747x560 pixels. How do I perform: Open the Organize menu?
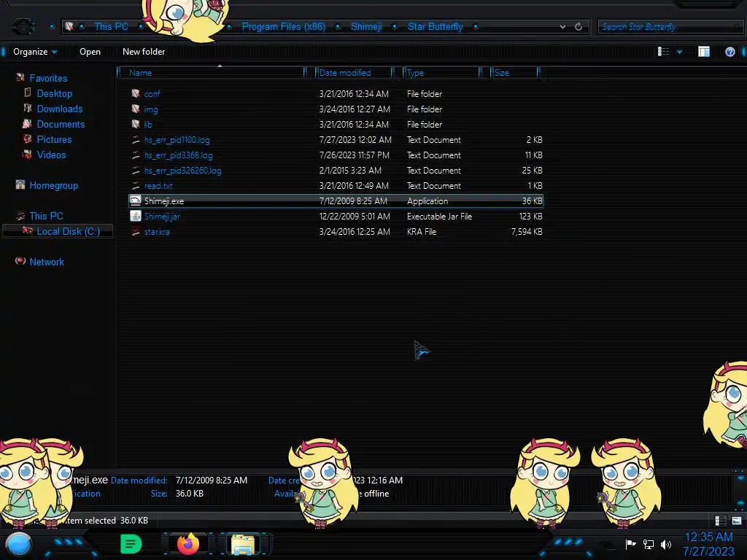(35, 52)
